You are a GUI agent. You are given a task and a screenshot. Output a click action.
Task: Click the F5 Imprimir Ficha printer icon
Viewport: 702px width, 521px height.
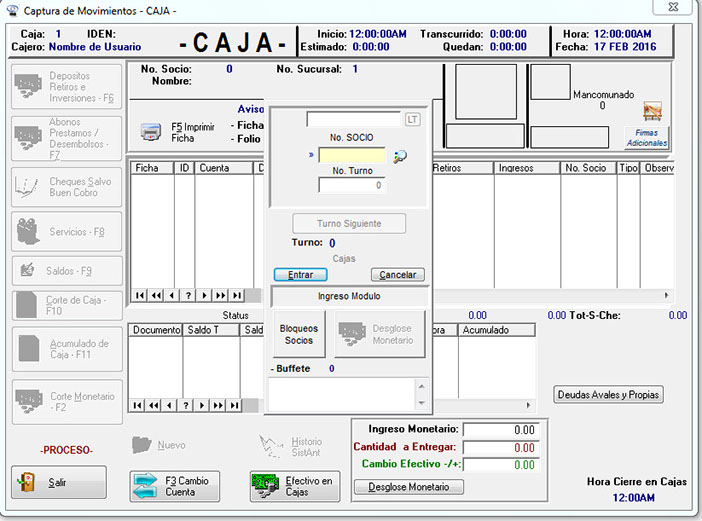(151, 132)
